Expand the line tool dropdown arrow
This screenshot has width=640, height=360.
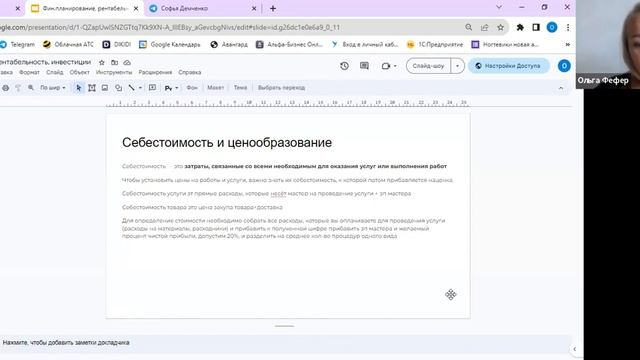(x=140, y=88)
